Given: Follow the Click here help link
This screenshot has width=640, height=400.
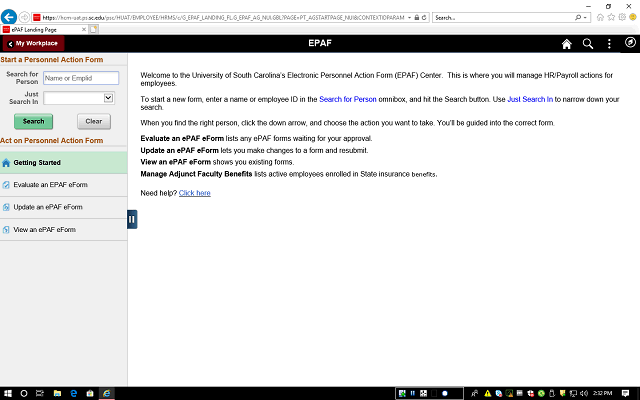Looking at the screenshot, I should [195, 193].
